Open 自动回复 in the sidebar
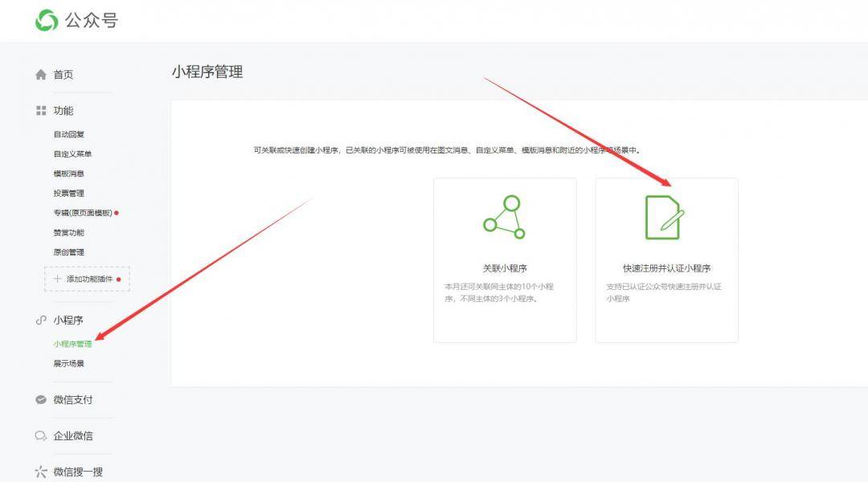This screenshot has width=868, height=482. [x=68, y=134]
